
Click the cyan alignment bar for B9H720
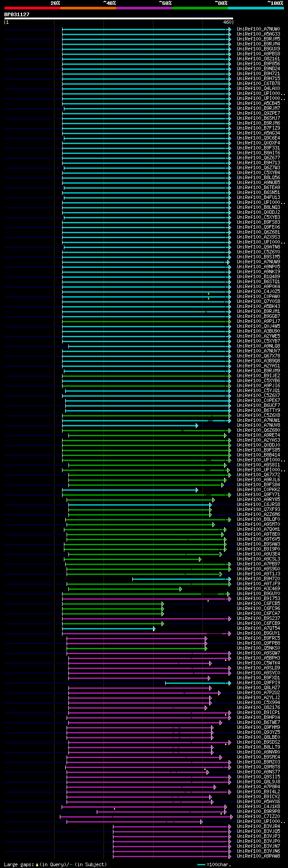click(181, 579)
